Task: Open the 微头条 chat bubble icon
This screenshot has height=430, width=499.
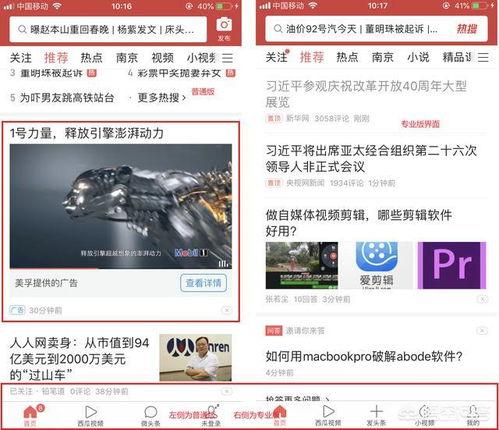Action: pos(151,416)
